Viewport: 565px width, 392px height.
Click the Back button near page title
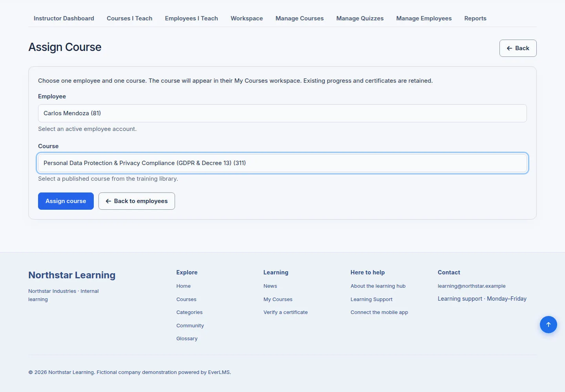pyautogui.click(x=518, y=48)
